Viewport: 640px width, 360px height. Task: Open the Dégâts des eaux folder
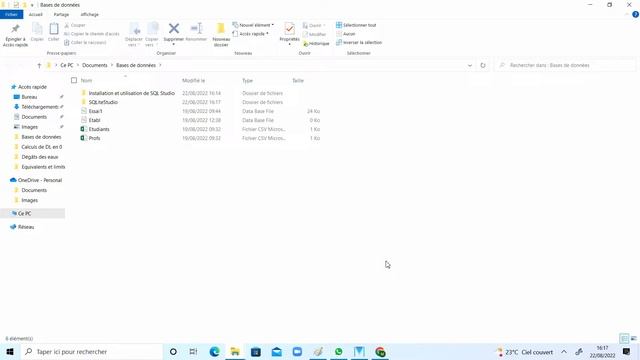(40, 157)
